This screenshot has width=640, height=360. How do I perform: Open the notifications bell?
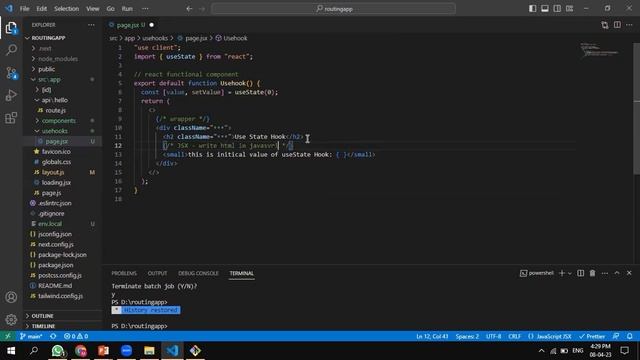coord(630,336)
